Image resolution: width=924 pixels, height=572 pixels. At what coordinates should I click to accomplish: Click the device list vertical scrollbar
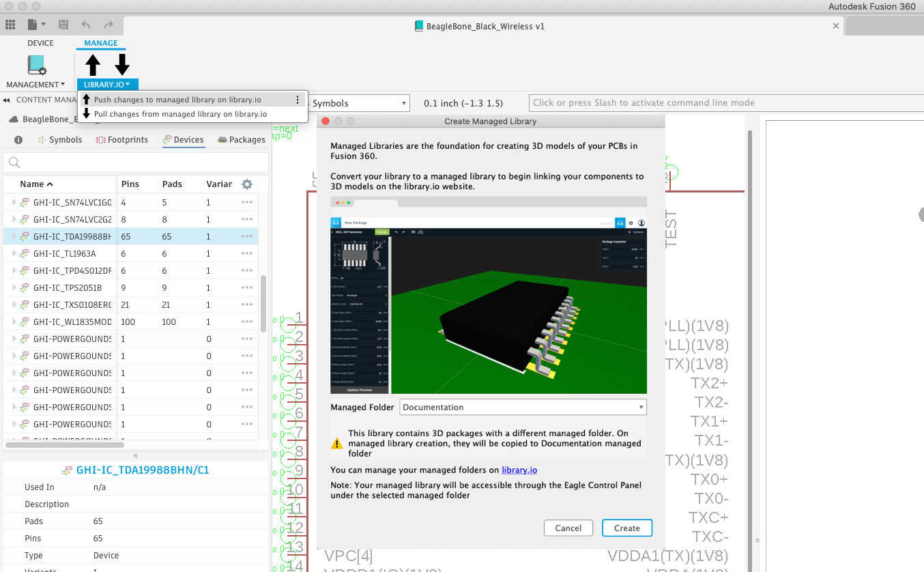[263, 304]
